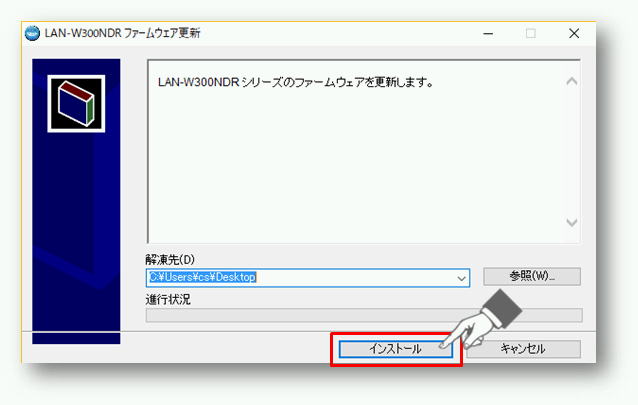Expand the 解凍先 path dropdown arrow

461,278
